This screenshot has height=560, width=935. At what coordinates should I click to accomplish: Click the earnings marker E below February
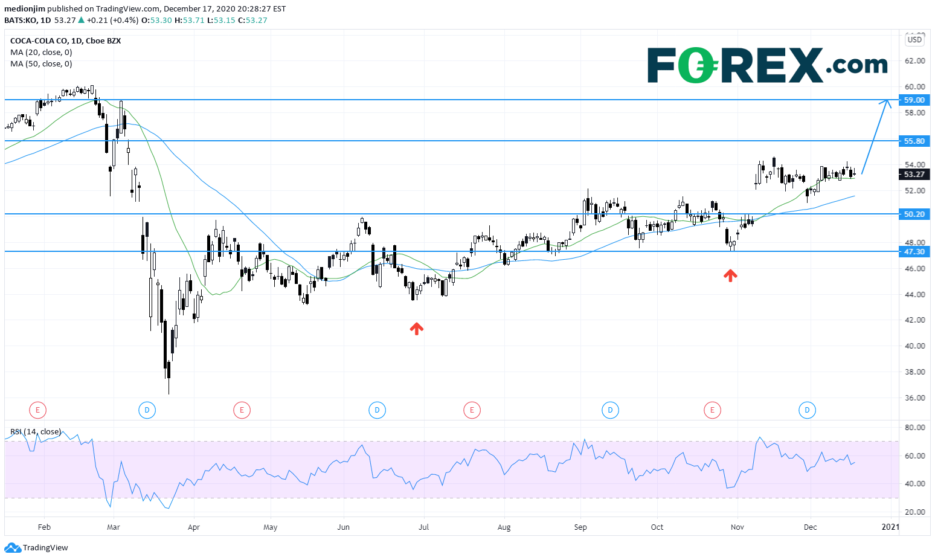[37, 411]
